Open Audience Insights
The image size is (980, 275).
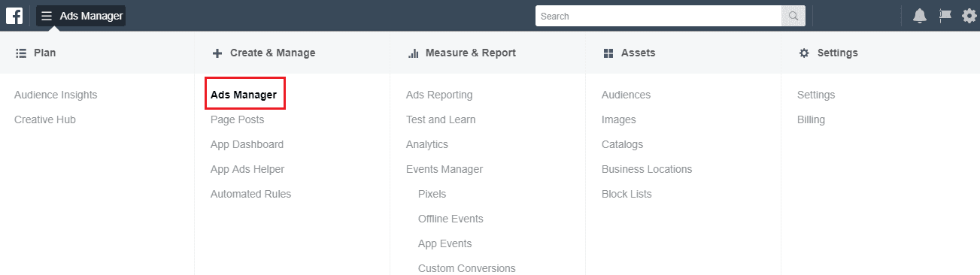click(x=56, y=95)
